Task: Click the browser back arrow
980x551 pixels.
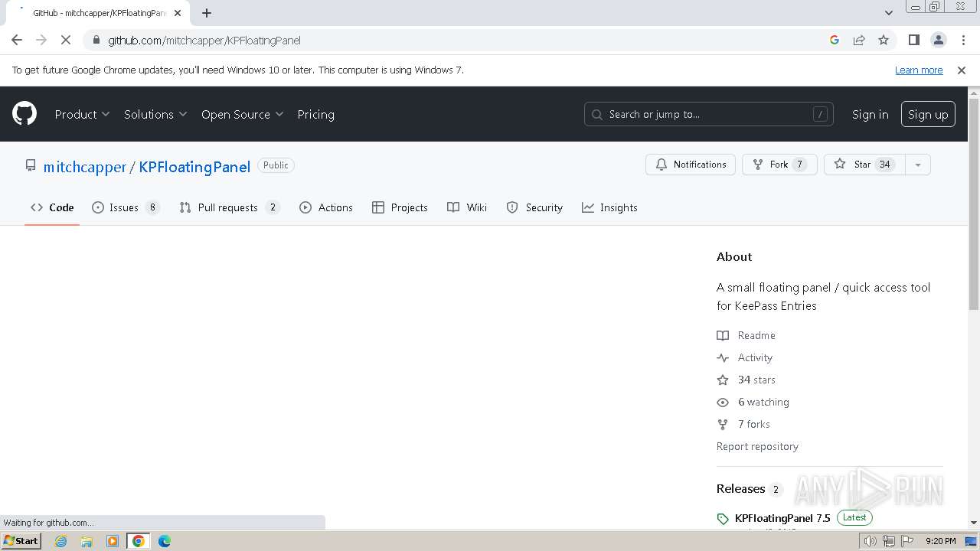Action: click(17, 40)
